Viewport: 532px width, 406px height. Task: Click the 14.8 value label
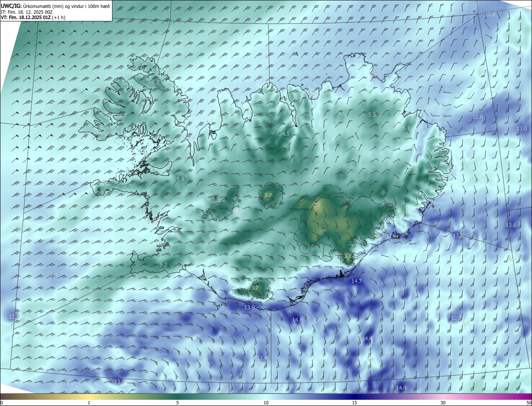click(297, 320)
